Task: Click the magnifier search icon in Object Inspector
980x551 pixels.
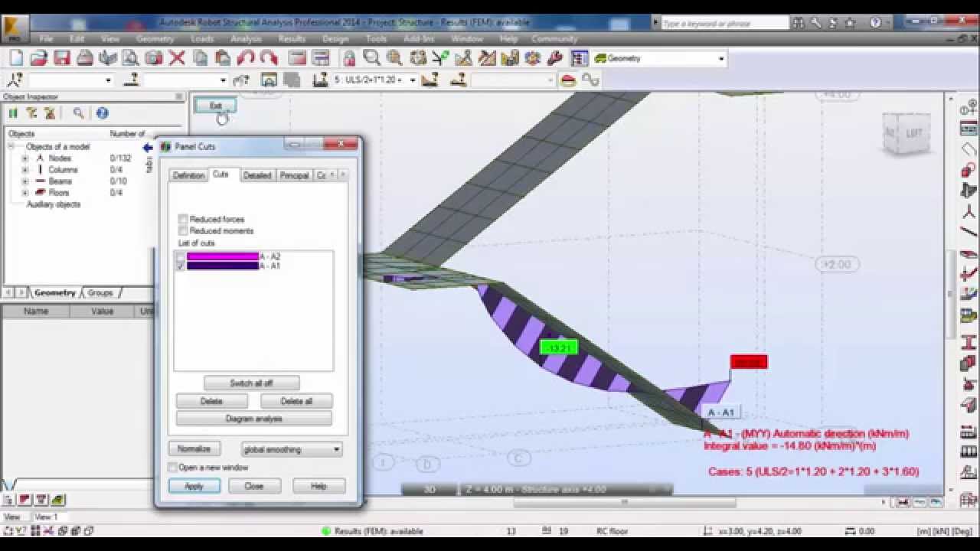Action: click(78, 113)
